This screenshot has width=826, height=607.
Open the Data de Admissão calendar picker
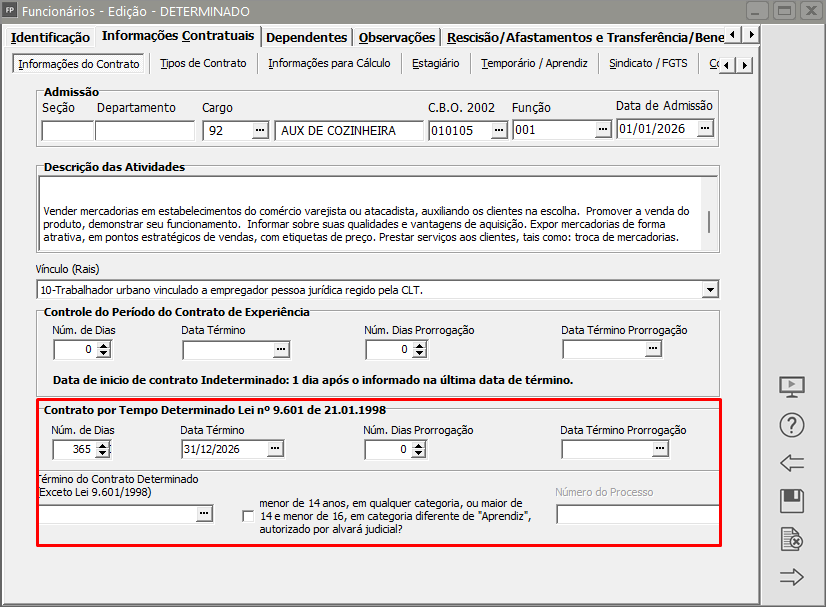705,129
